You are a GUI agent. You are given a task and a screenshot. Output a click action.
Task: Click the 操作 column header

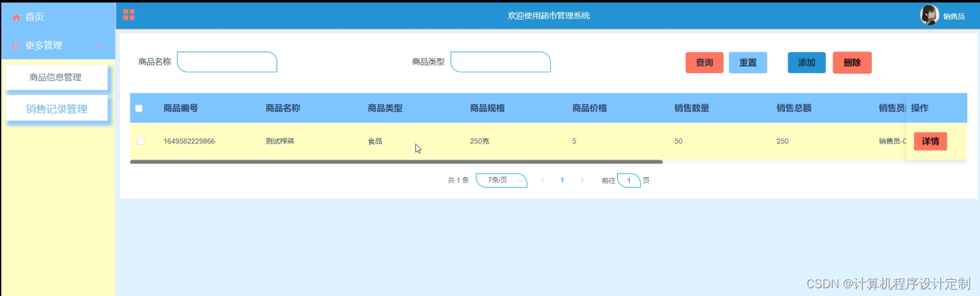919,108
